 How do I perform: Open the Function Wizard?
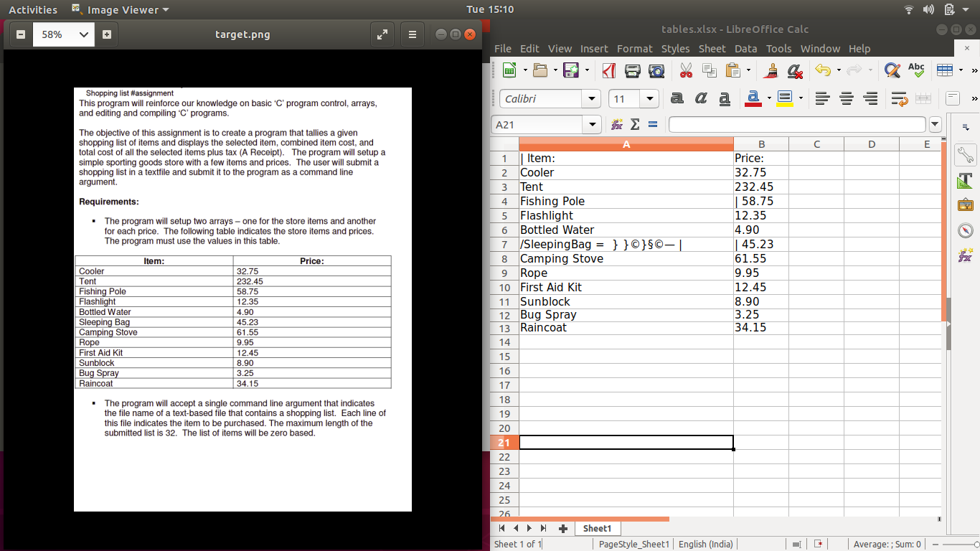[616, 125]
